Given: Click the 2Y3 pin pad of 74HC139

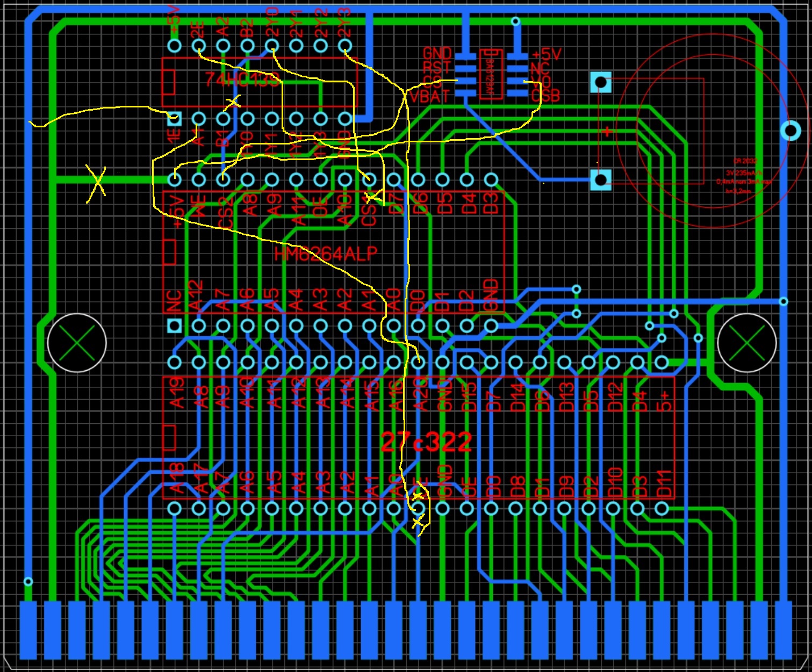Looking at the screenshot, I should (x=345, y=46).
